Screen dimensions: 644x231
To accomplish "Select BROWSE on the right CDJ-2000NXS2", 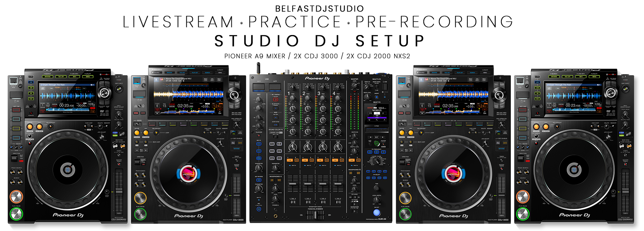I will [x=554, y=77].
